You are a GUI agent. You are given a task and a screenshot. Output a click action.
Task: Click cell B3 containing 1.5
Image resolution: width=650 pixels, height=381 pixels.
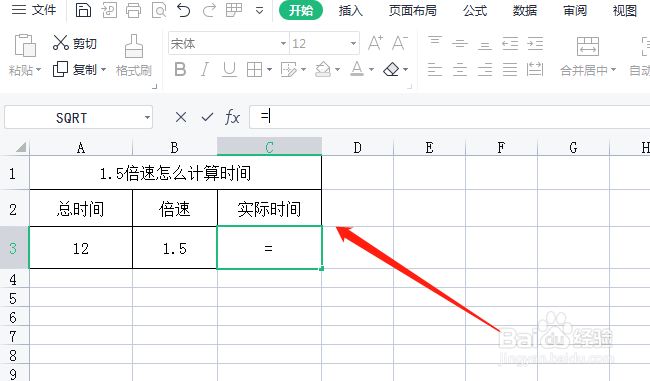click(x=175, y=248)
